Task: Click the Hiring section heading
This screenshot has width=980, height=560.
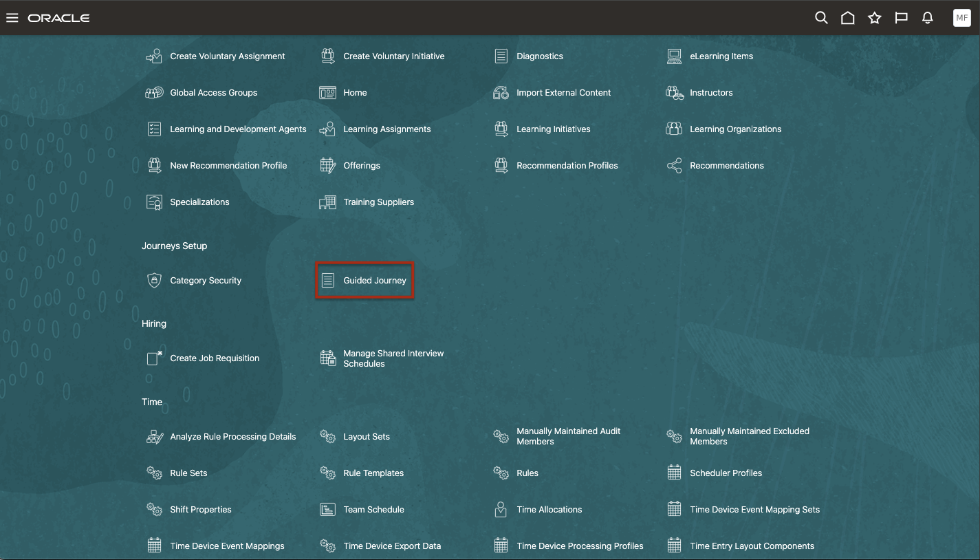Action: click(x=154, y=323)
